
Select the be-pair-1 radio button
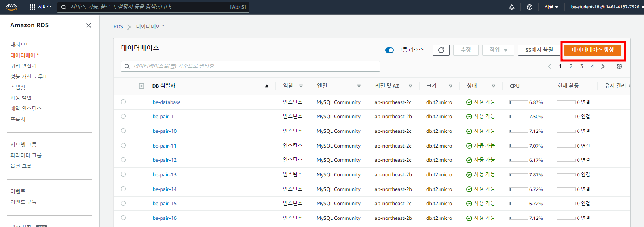(123, 116)
